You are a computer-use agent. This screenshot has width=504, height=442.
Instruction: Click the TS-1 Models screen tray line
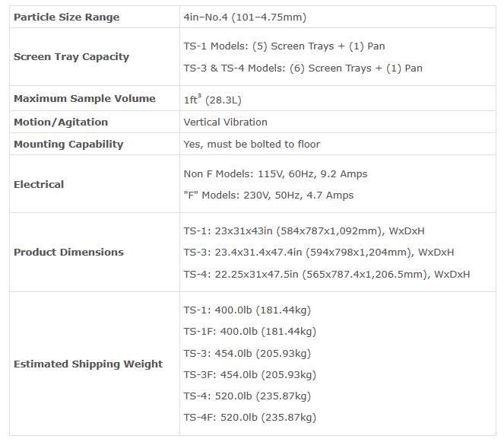[x=284, y=46]
